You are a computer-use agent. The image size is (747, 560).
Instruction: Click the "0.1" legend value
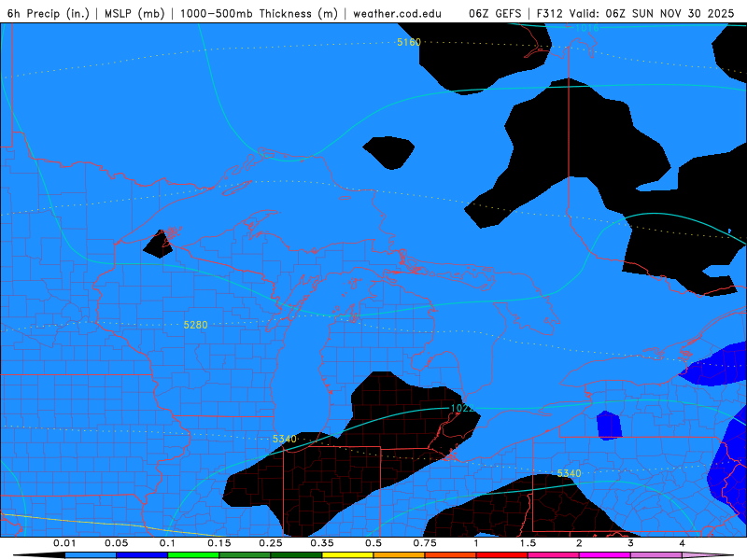(x=167, y=543)
